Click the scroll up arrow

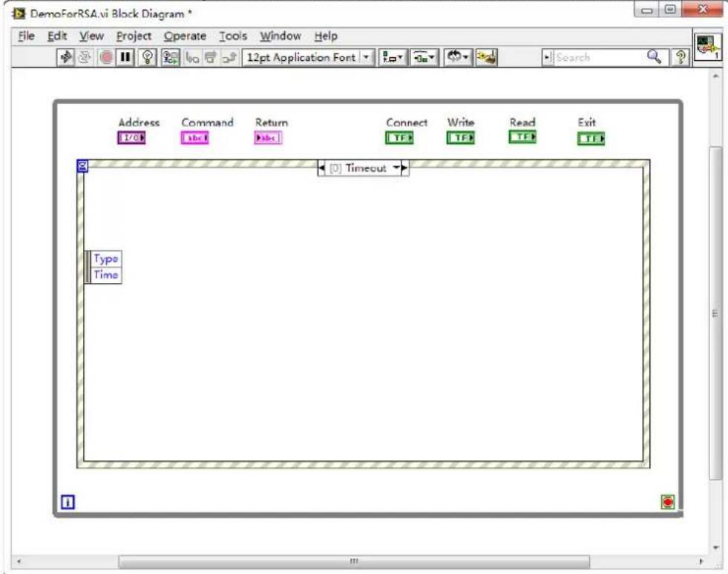pos(715,76)
